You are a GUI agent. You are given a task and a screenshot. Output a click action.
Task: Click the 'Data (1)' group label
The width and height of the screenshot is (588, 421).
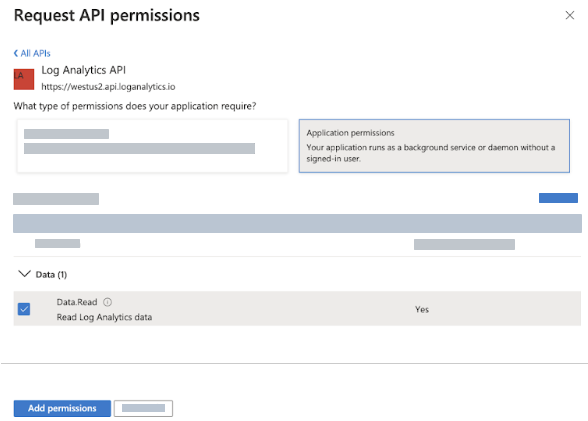[51, 274]
